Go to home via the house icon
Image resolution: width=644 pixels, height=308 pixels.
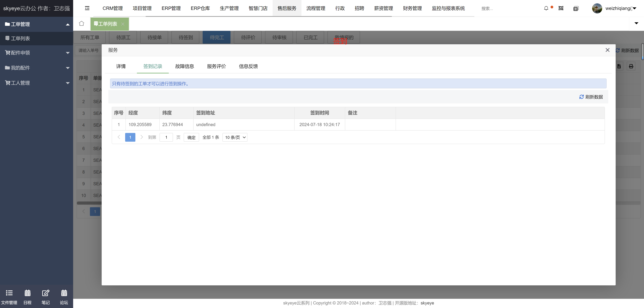(x=82, y=23)
